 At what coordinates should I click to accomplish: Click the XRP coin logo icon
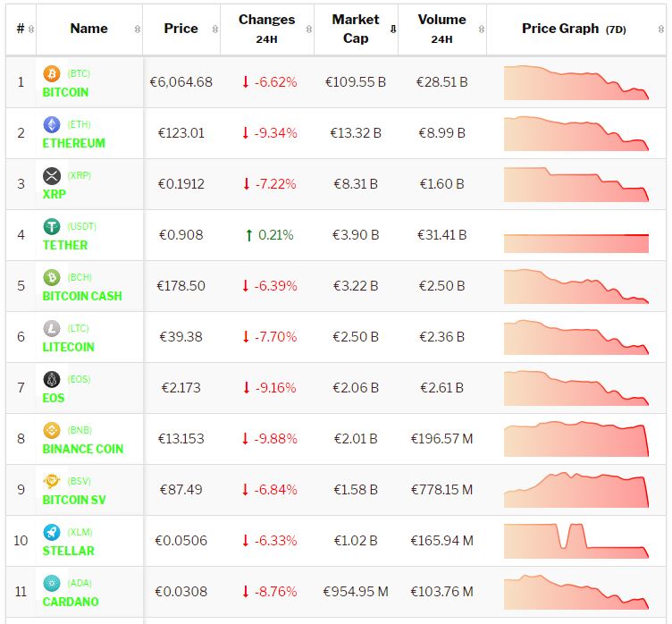tap(51, 175)
